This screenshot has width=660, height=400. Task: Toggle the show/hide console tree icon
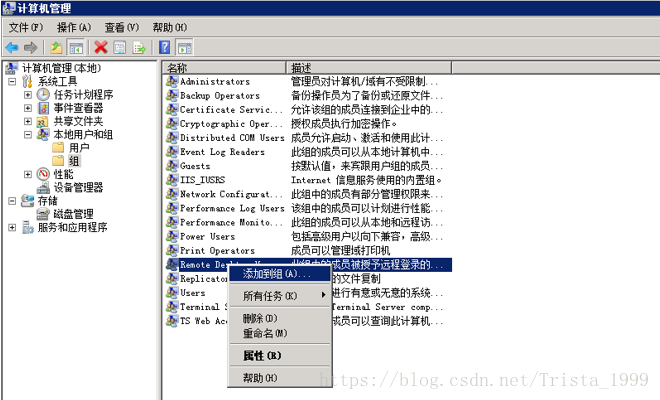(76, 48)
